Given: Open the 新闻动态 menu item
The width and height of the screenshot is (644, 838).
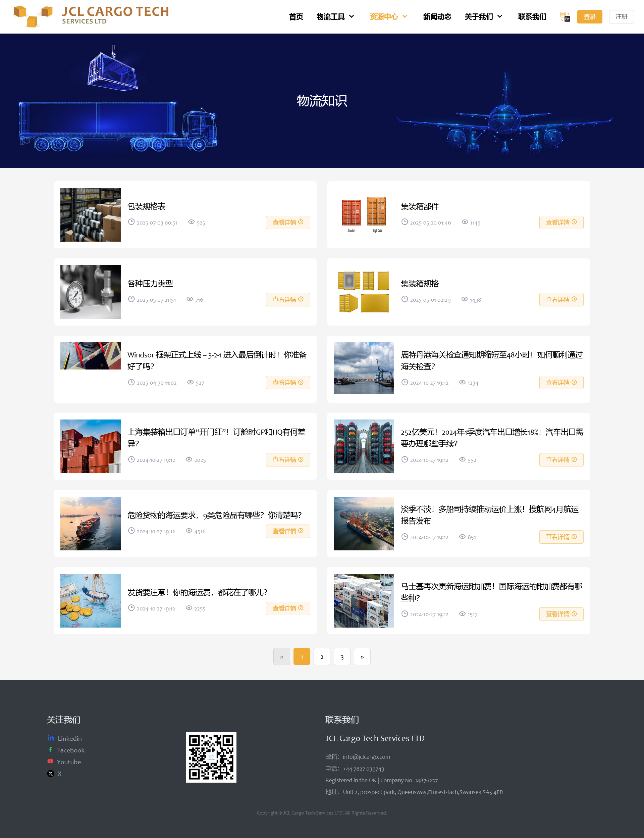Looking at the screenshot, I should [437, 16].
